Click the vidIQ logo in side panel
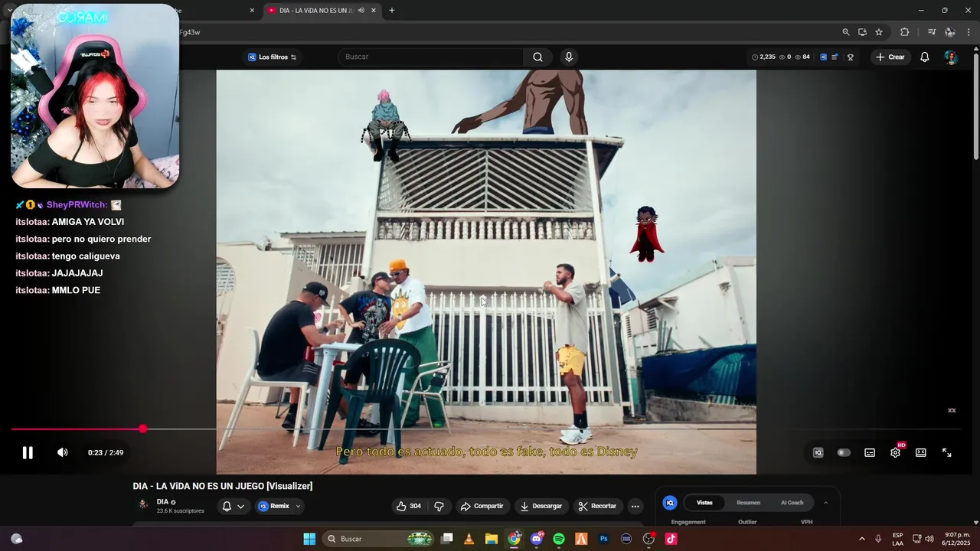This screenshot has height=551, width=980. [x=670, y=503]
